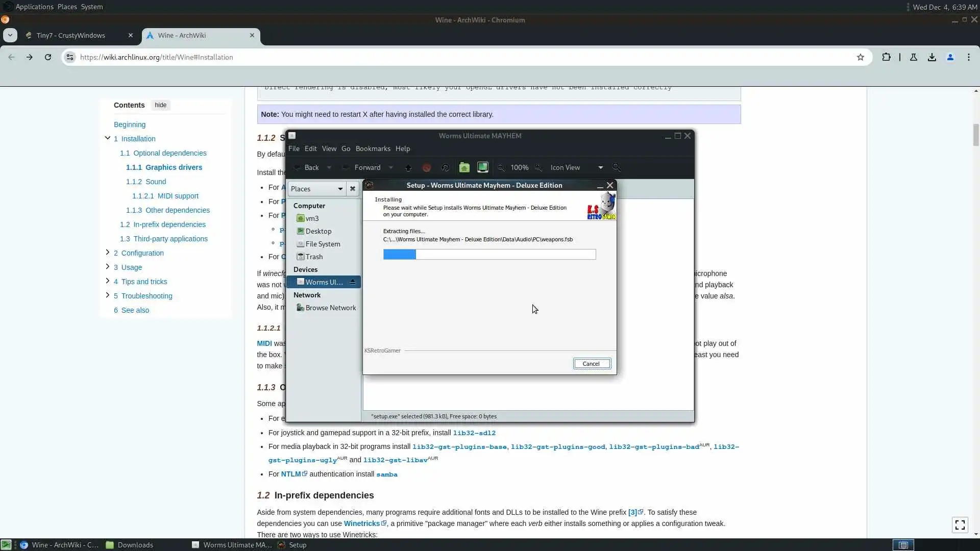Click the search icon in file manager
980x551 pixels.
617,167
